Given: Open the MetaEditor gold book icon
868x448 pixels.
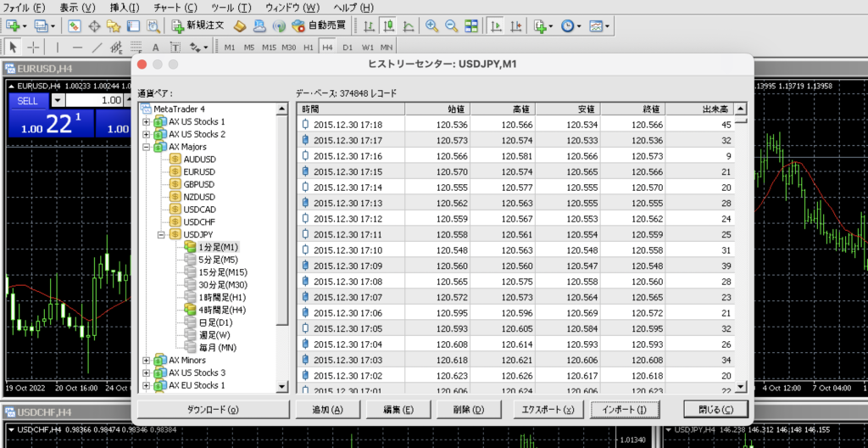Looking at the screenshot, I should [239, 25].
